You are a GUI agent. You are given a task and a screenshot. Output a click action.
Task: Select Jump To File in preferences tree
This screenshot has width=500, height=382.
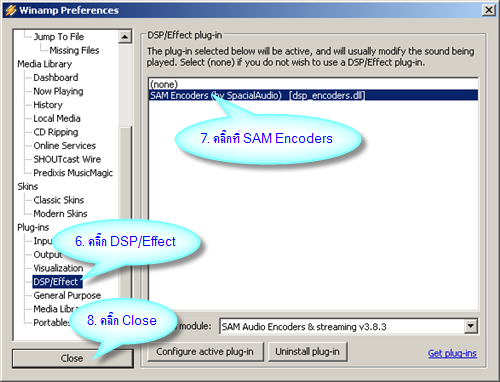coord(59,36)
